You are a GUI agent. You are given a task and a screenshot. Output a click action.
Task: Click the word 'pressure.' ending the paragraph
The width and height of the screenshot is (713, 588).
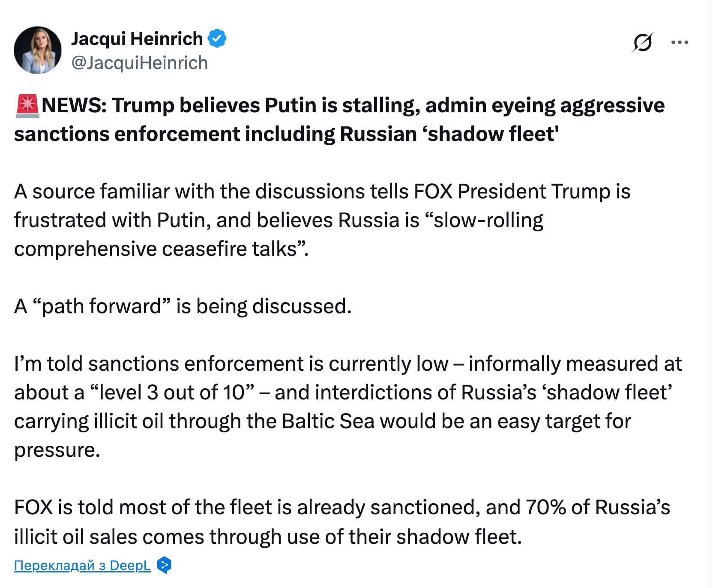point(57,450)
